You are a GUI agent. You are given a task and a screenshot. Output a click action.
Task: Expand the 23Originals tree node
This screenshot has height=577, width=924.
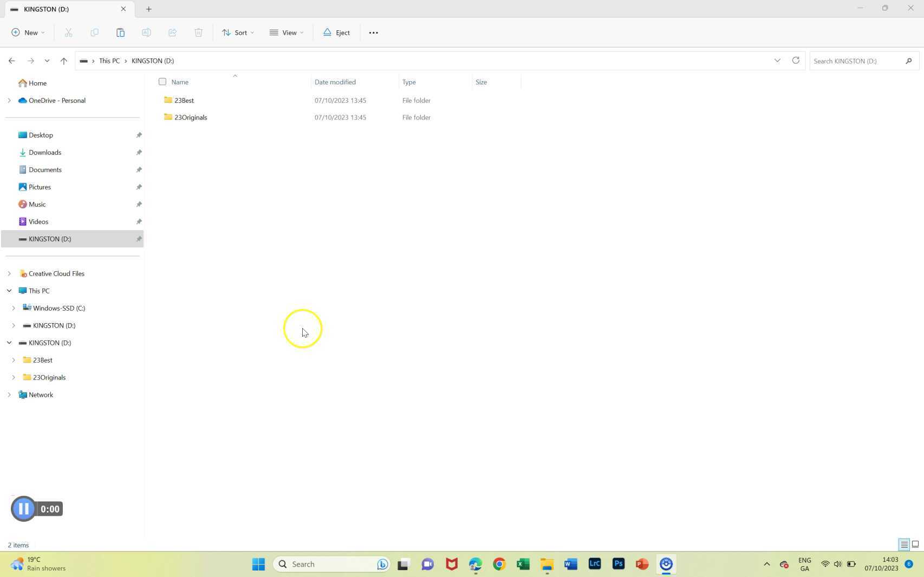[14, 377]
